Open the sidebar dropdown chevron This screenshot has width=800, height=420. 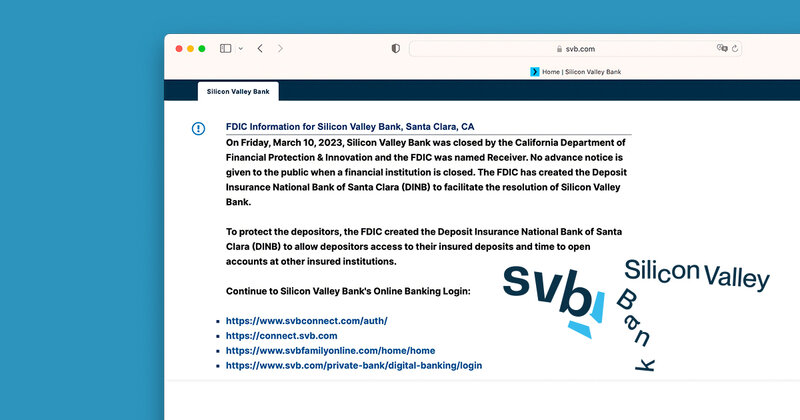point(241,49)
